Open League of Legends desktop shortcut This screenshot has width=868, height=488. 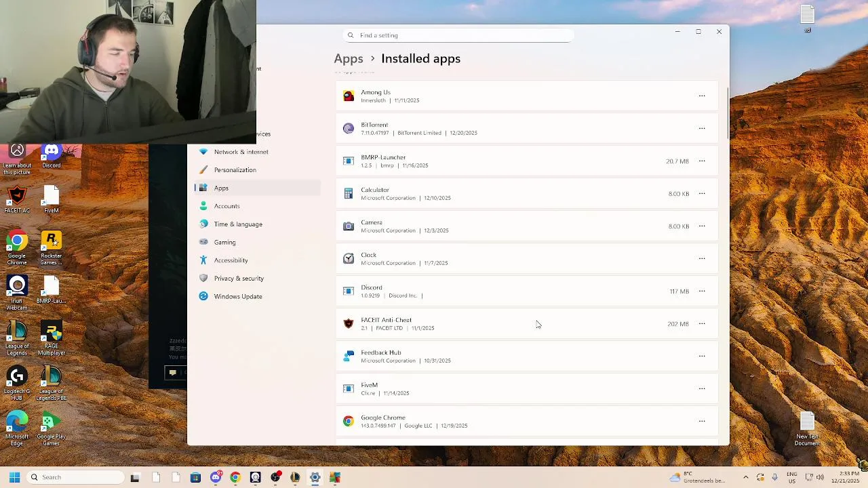(17, 338)
